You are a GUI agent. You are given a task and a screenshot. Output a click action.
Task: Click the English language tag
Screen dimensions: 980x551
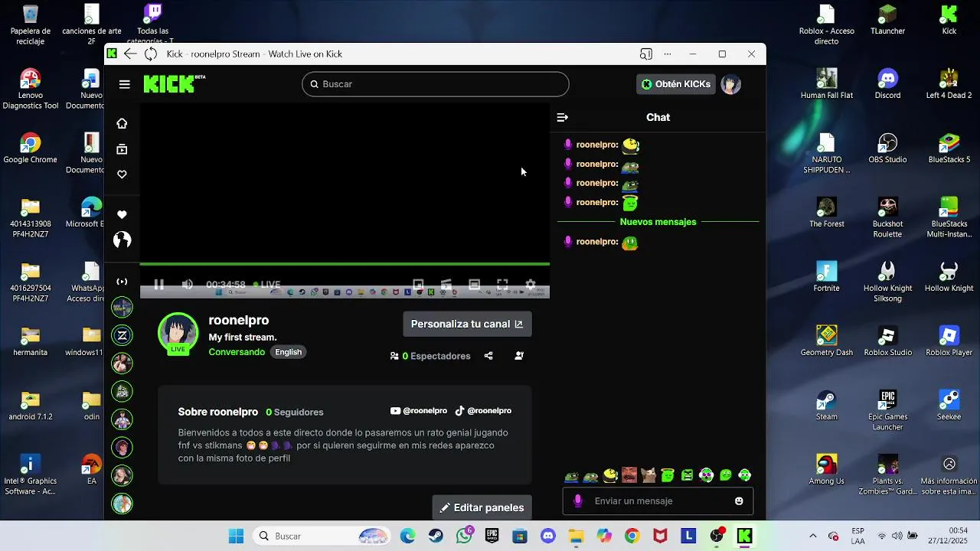click(289, 352)
